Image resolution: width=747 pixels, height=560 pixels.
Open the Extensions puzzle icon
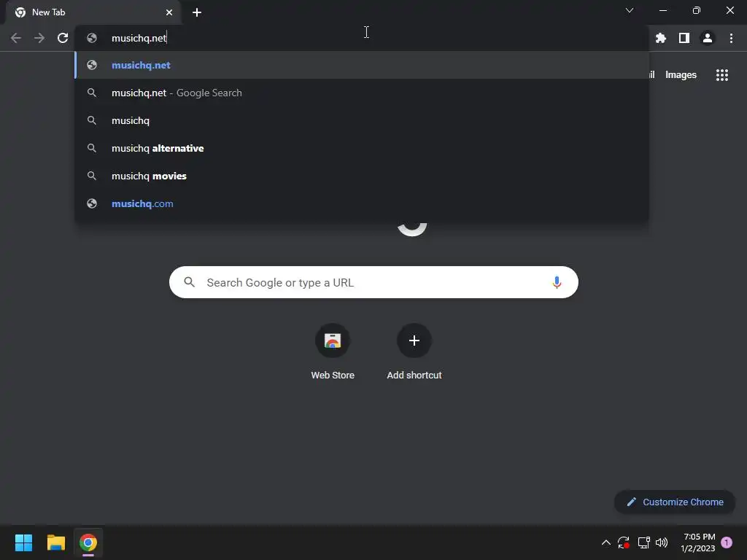point(661,38)
